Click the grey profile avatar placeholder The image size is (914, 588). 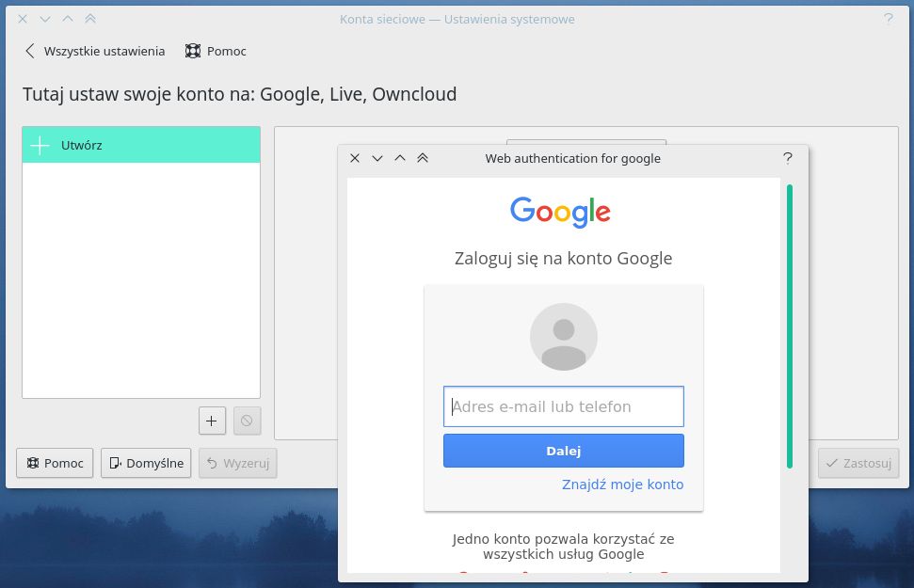(x=564, y=337)
